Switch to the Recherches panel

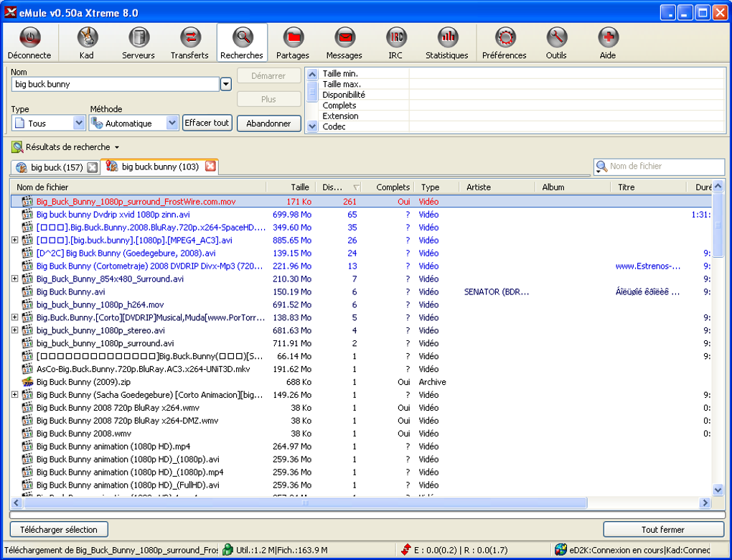coord(242,42)
